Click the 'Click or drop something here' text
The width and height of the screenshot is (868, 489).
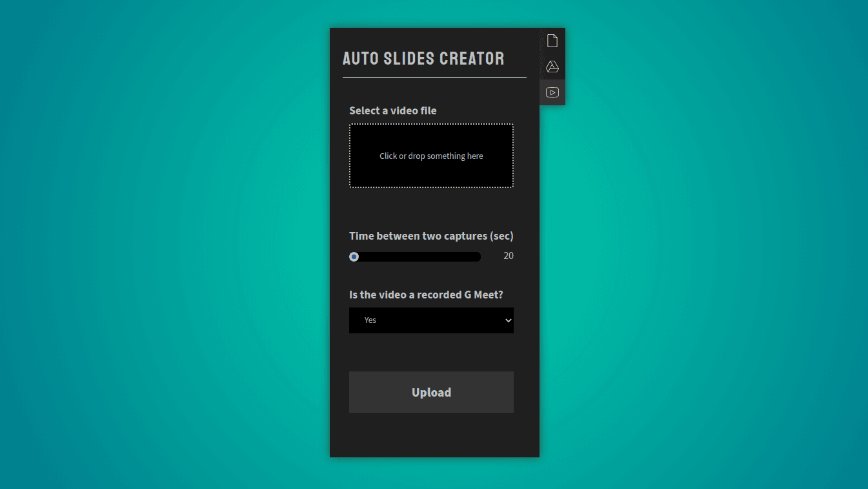coord(431,156)
